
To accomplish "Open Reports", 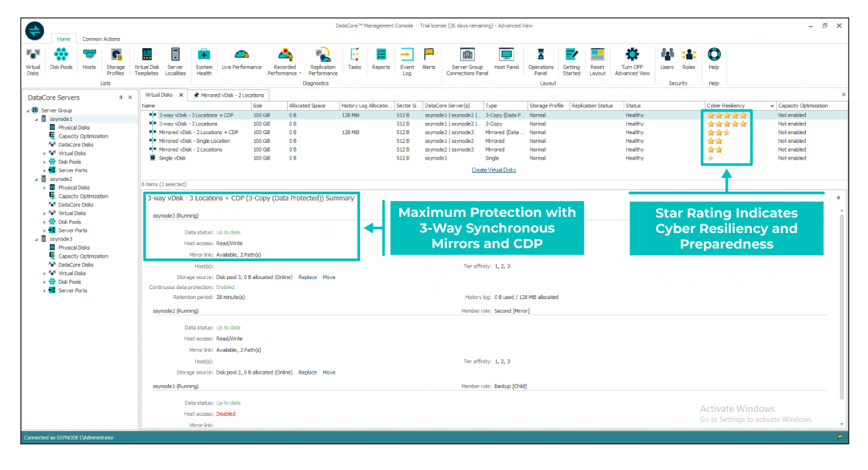I will tap(381, 59).
